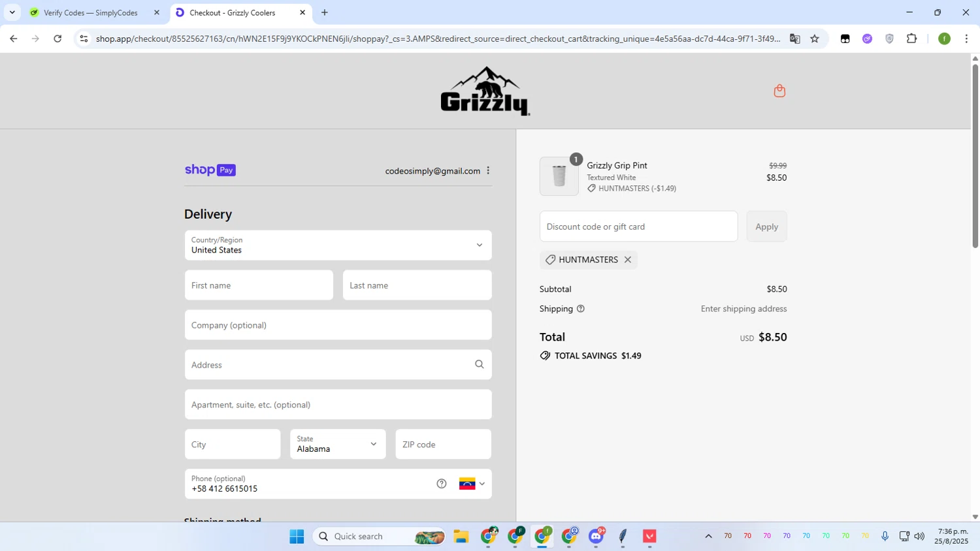Click the Apartment, suite, etc. field

(338, 404)
